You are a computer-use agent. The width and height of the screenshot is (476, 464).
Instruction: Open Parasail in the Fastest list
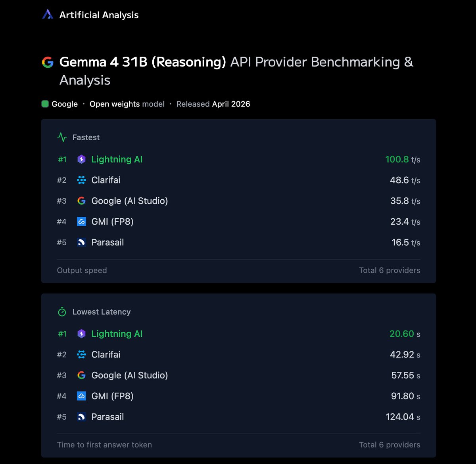click(x=107, y=243)
